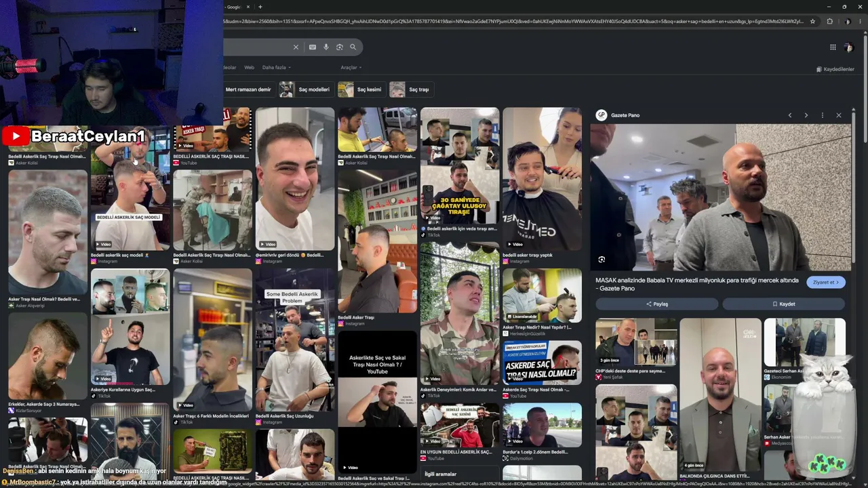Click the Kaydet save button
The width and height of the screenshot is (868, 488).
783,304
